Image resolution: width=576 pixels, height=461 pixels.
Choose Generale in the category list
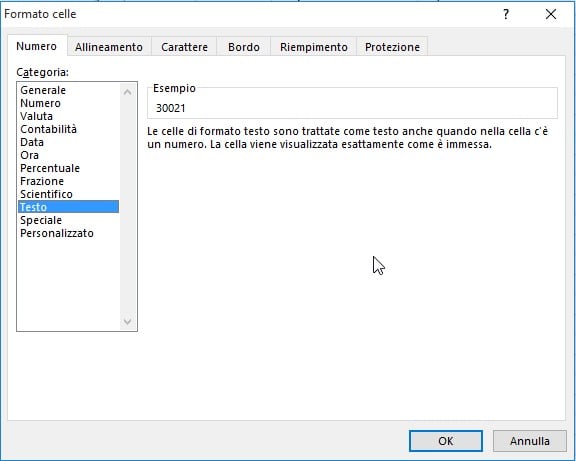point(43,90)
